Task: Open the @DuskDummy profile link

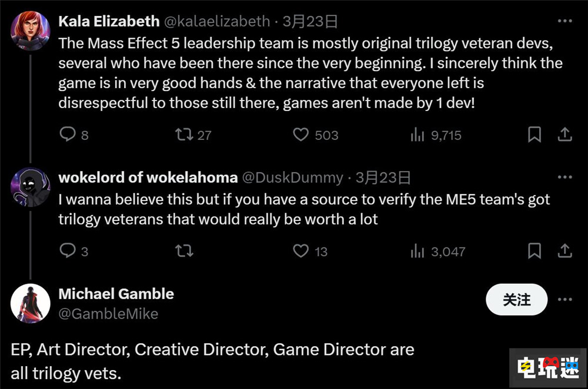Action: tap(293, 177)
